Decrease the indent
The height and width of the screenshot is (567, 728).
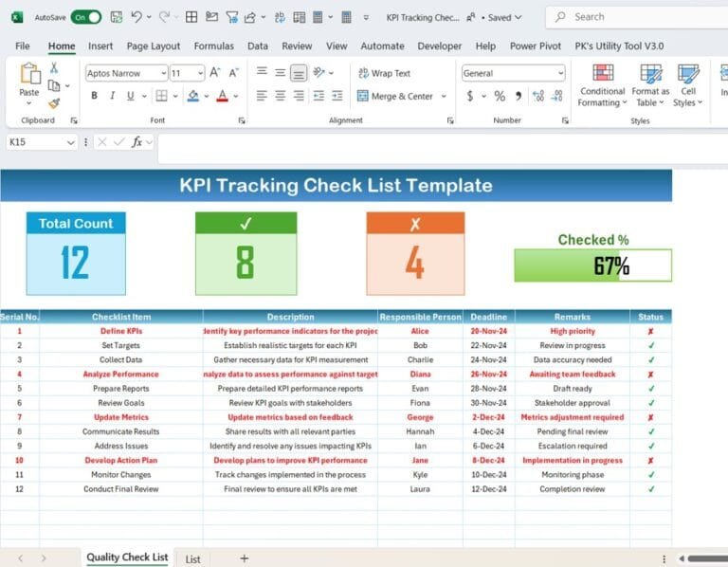click(x=318, y=96)
